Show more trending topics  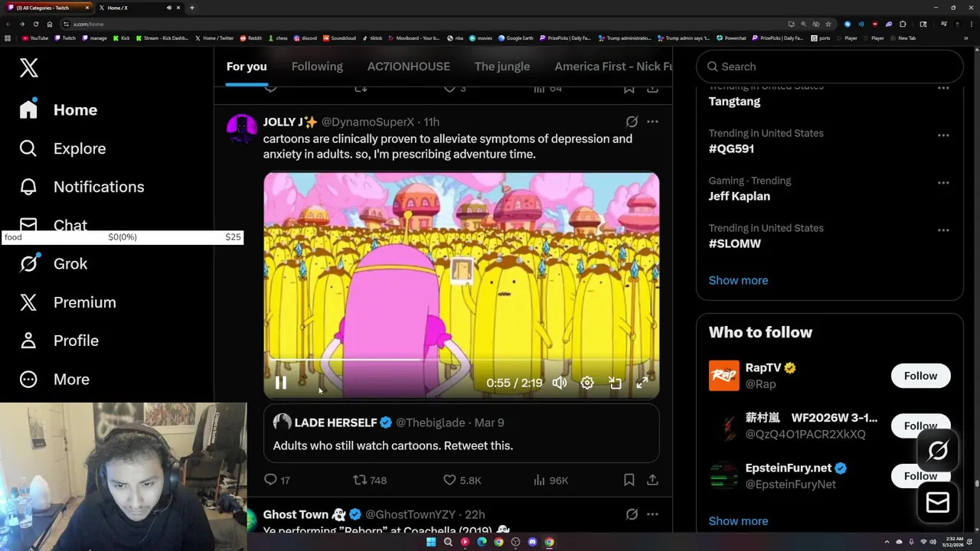738,280
